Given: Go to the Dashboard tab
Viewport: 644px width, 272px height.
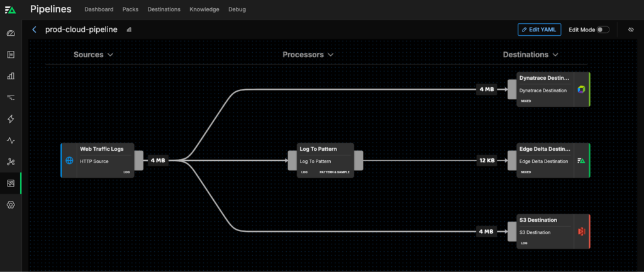Looking at the screenshot, I should 99,9.
